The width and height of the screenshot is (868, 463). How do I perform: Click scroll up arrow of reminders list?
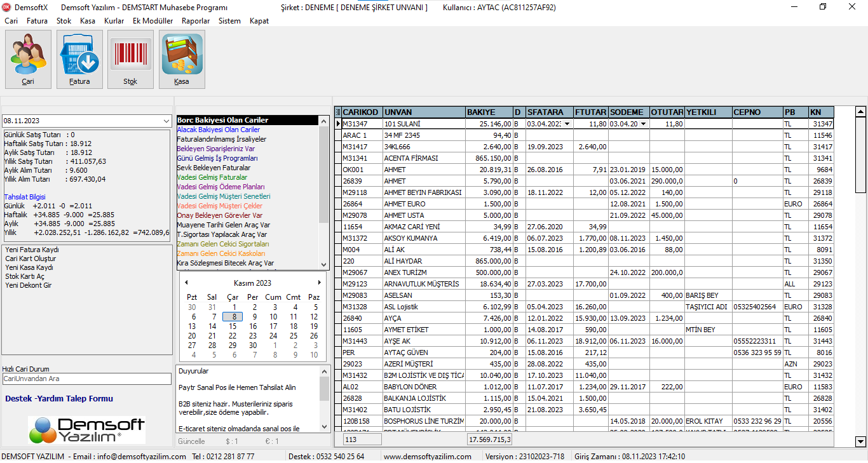[324, 121]
